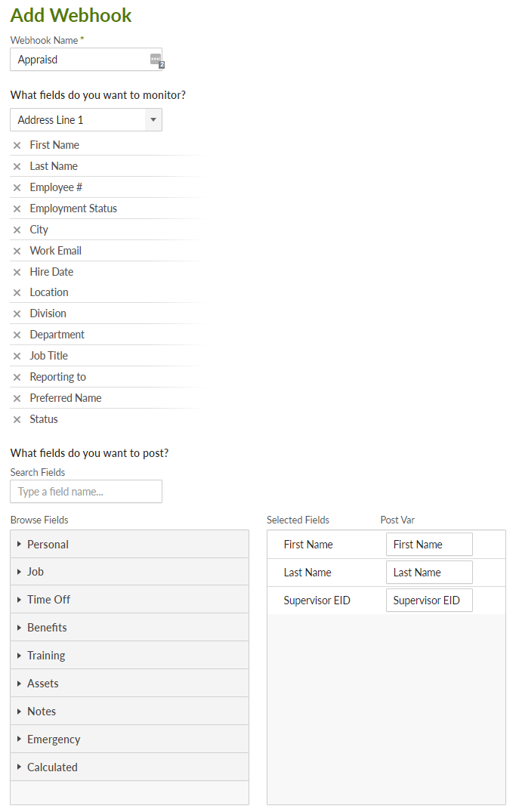Viewport: 519px width, 812px height.
Task: Edit the Webhook Name field
Action: (86, 60)
